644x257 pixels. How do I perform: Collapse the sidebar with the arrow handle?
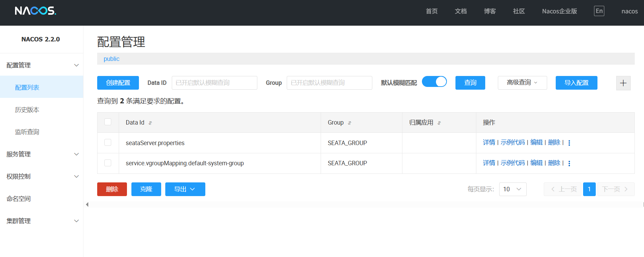87,204
